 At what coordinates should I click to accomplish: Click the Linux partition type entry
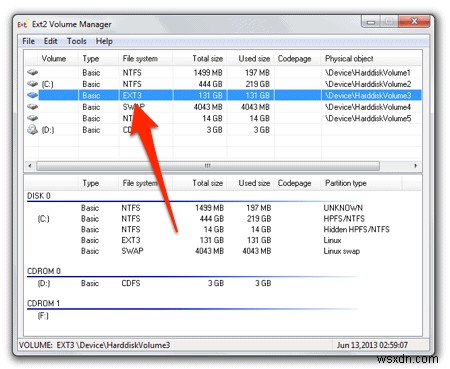point(332,240)
